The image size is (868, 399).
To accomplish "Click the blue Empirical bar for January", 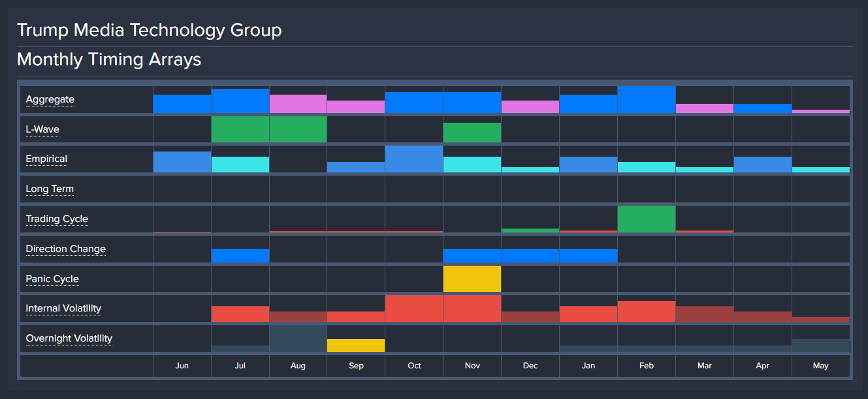I will tap(588, 165).
